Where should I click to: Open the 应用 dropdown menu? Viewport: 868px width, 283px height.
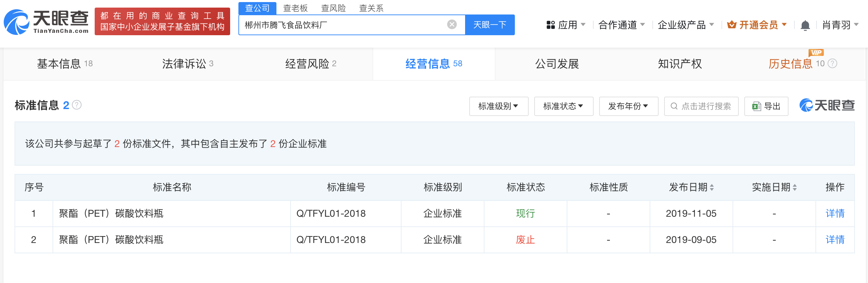tap(566, 25)
